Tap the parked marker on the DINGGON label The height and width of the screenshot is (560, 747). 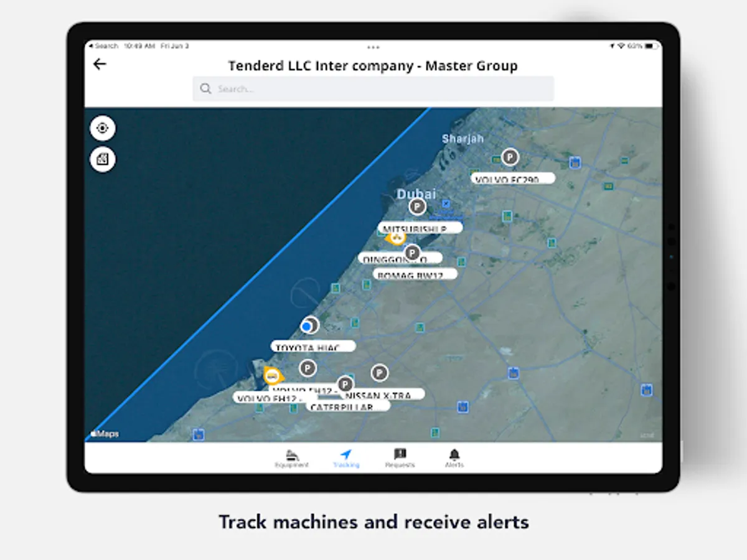point(412,253)
